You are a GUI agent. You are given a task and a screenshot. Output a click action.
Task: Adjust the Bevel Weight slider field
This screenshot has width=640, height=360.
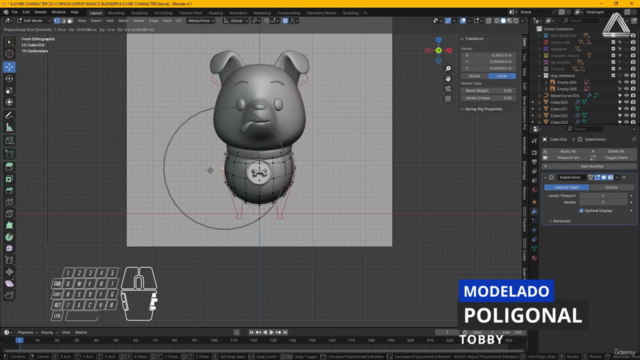[488, 91]
